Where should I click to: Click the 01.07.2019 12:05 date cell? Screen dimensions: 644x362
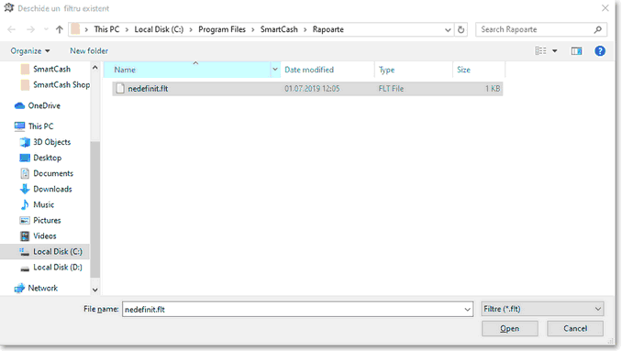312,89
